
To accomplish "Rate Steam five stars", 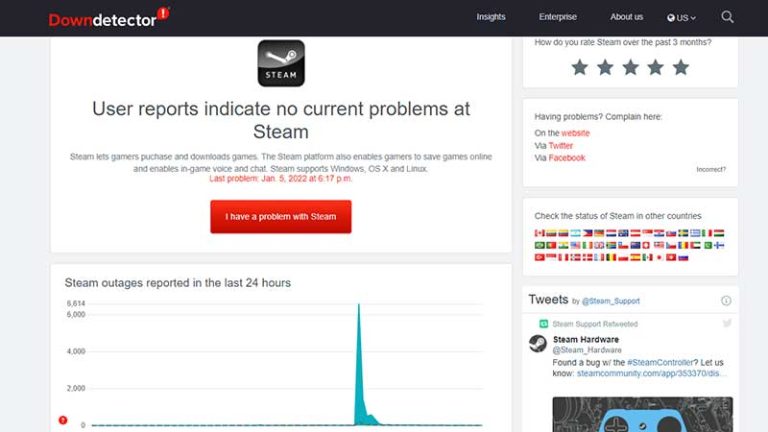I will [x=681, y=67].
